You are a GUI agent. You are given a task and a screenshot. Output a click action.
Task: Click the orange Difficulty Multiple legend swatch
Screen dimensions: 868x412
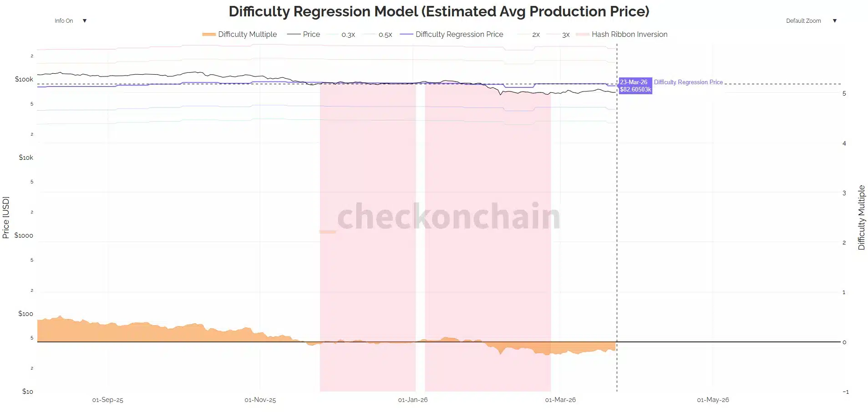click(209, 34)
